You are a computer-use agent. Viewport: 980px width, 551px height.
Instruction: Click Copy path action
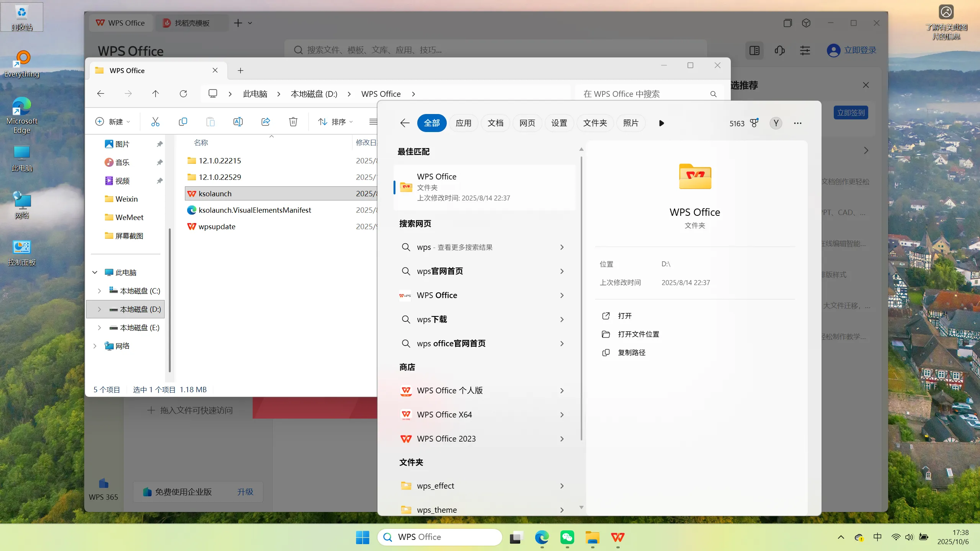631,352
